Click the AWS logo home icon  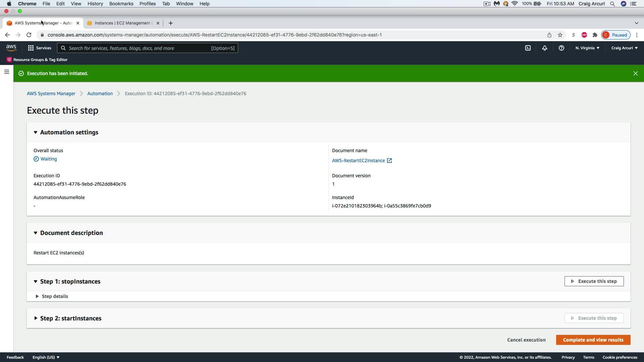11,48
